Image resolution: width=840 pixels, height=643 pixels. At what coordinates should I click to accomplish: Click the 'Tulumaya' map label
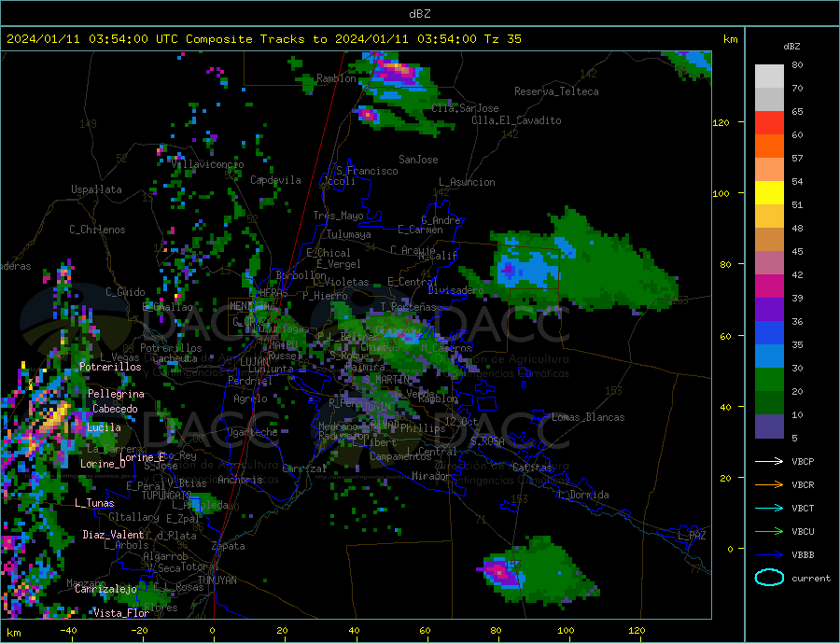coord(349,234)
